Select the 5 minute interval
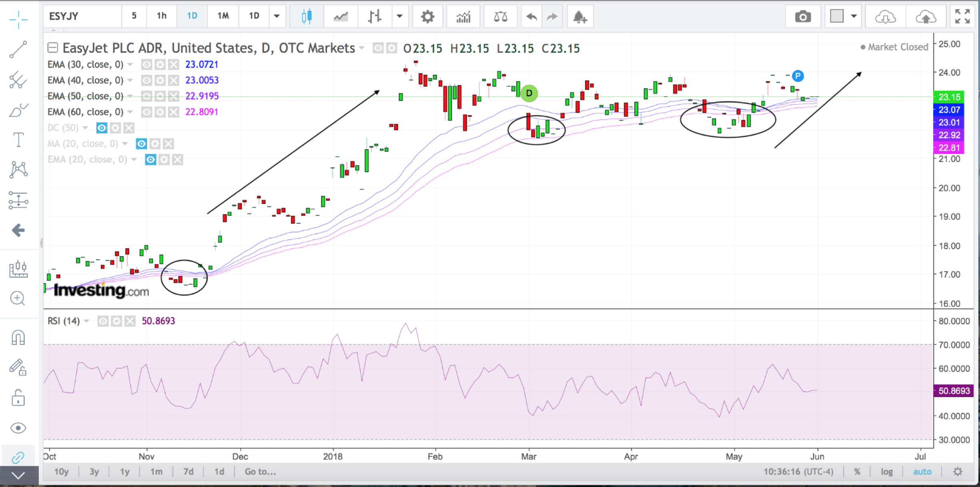 (x=134, y=16)
